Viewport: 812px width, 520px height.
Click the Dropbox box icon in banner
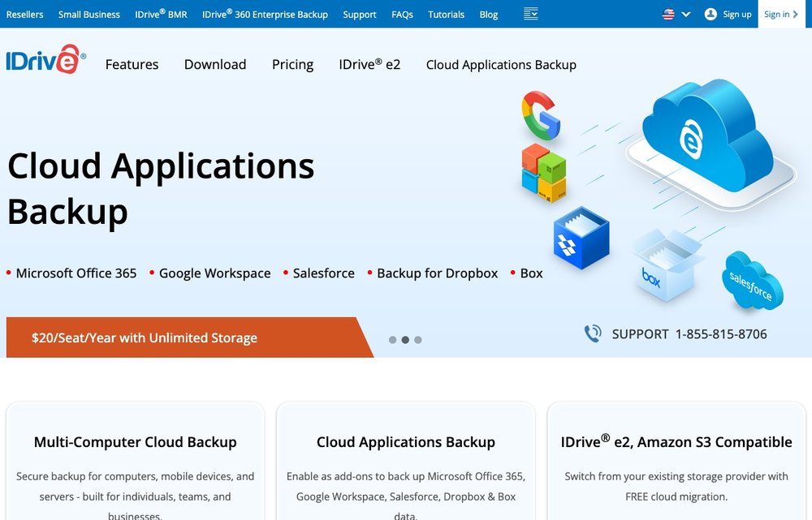click(x=581, y=238)
